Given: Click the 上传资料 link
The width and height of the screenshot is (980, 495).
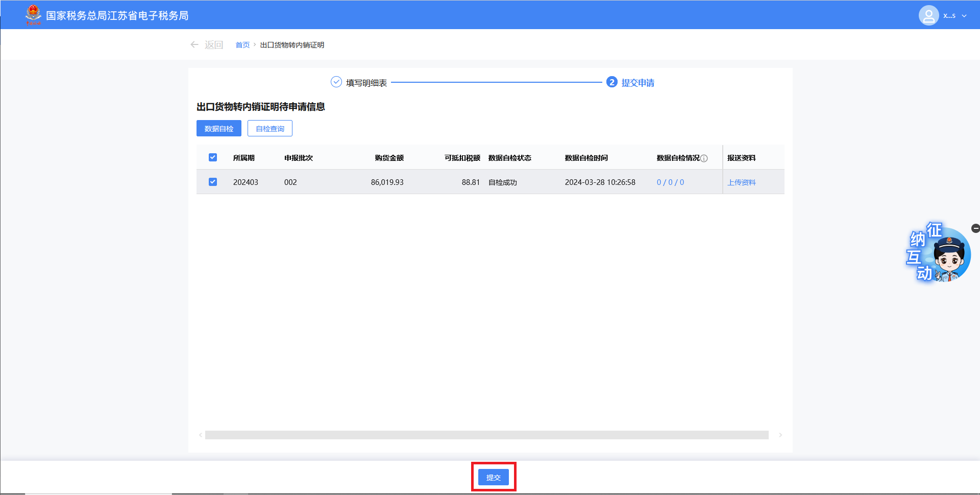Looking at the screenshot, I should pyautogui.click(x=741, y=182).
